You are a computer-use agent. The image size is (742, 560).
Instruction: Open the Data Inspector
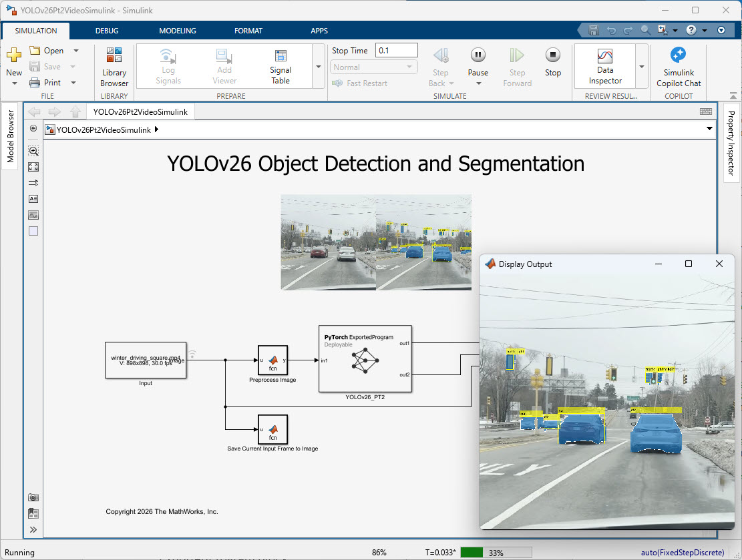point(605,67)
